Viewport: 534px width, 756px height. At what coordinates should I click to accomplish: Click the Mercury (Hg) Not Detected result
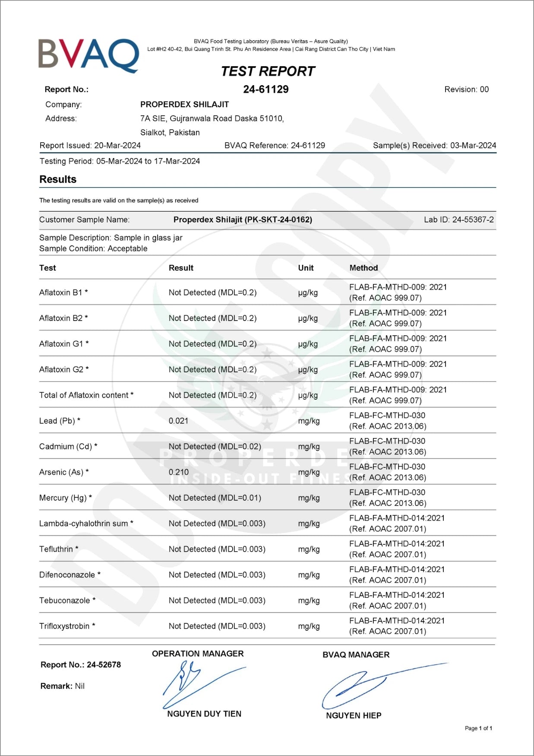pyautogui.click(x=215, y=498)
